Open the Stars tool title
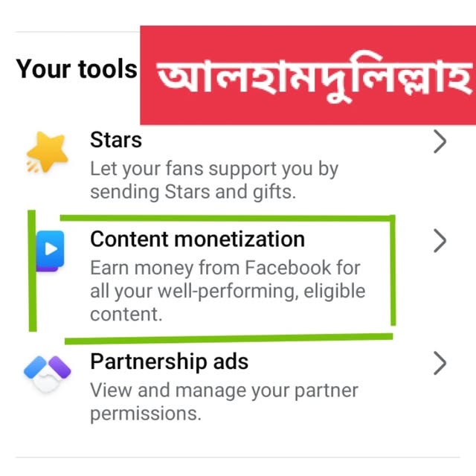The height and width of the screenshot is (476, 476). click(116, 140)
